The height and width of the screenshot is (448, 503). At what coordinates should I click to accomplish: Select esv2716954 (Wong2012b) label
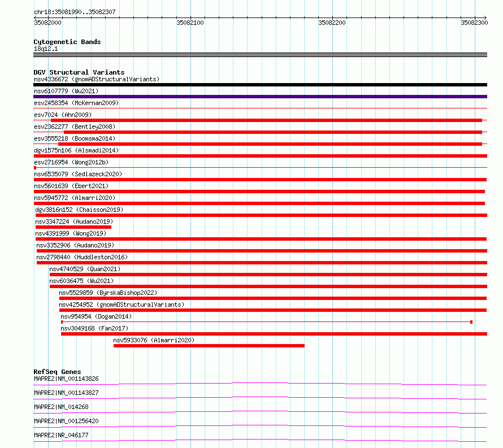click(x=71, y=162)
